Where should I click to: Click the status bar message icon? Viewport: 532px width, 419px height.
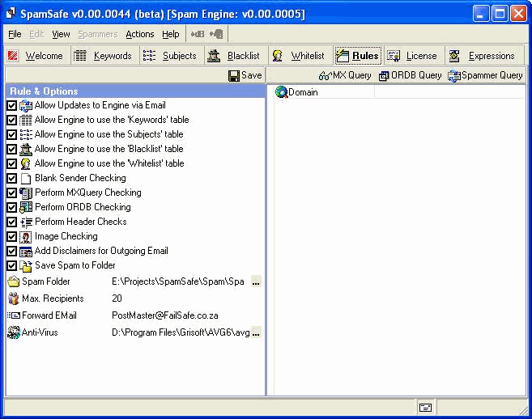[425, 407]
